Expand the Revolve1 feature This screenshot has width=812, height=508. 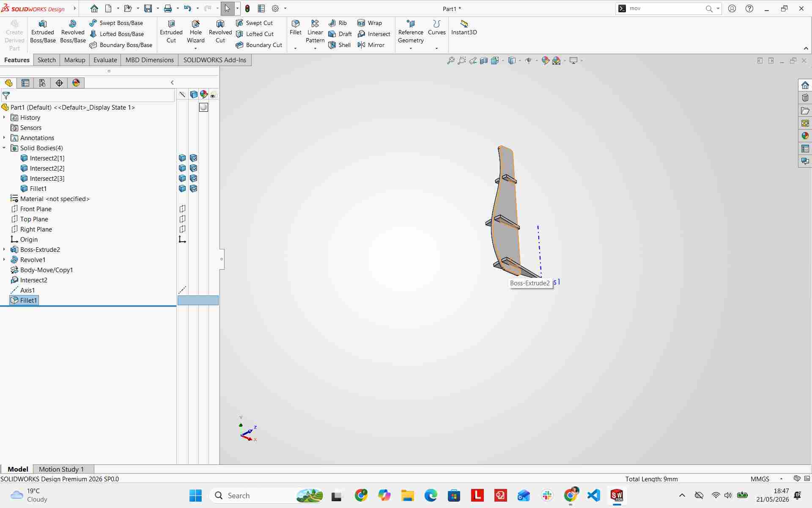point(4,260)
